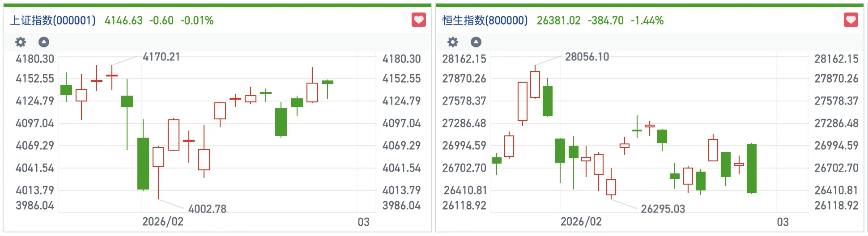This screenshot has height=236, width=868.
Task: Click the 26295.03 low label on the Hang Seng chart
Action: click(x=663, y=209)
